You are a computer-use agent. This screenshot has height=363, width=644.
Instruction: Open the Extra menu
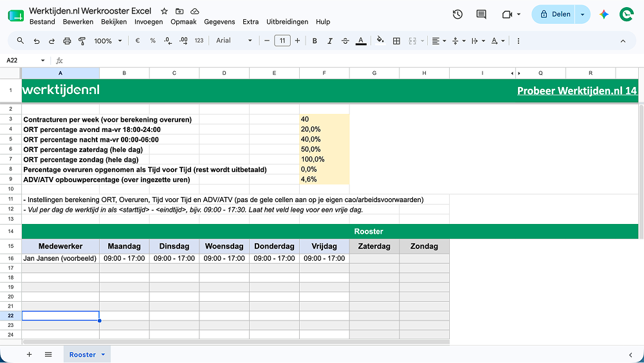(x=250, y=22)
